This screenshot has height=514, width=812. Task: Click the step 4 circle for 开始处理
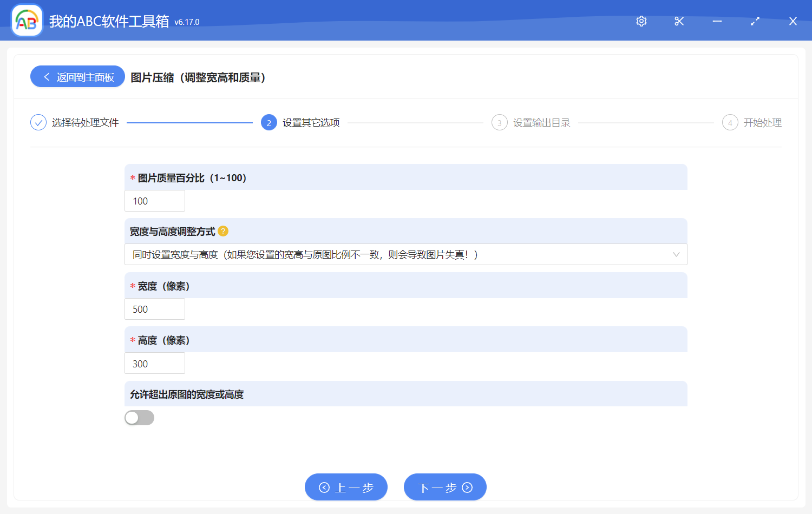pos(730,122)
